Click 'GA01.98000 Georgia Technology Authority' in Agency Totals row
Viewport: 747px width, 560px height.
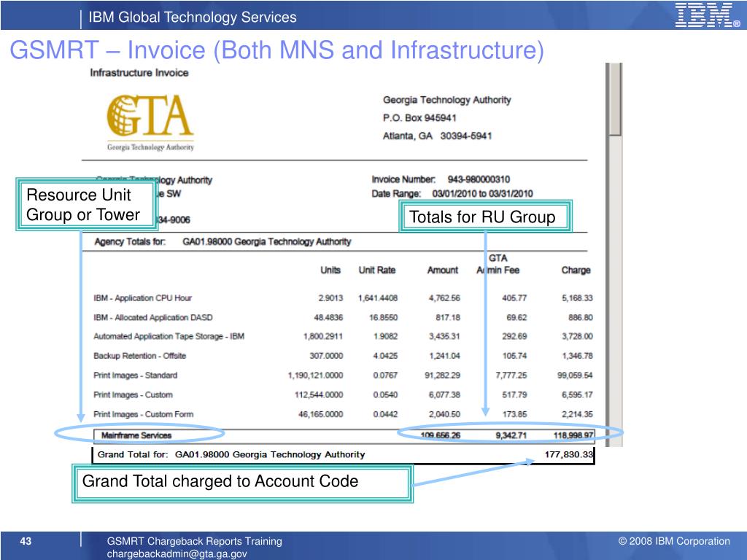(x=267, y=242)
